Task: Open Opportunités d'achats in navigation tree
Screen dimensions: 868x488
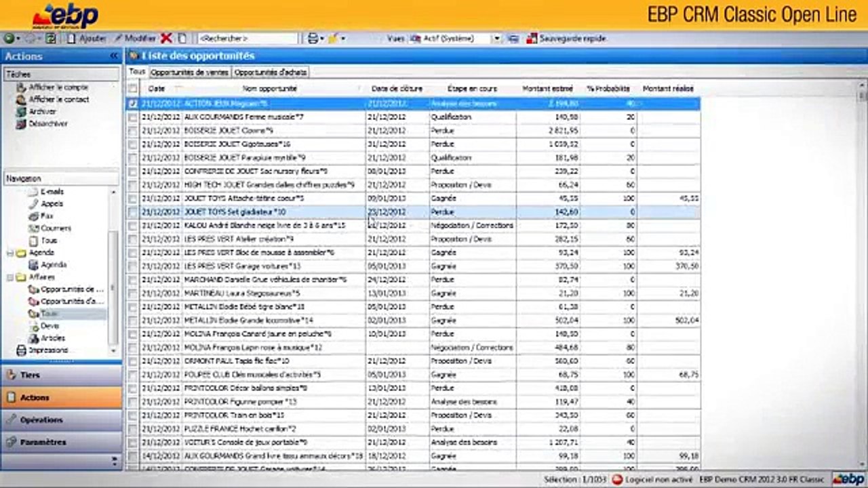Action: click(72, 302)
